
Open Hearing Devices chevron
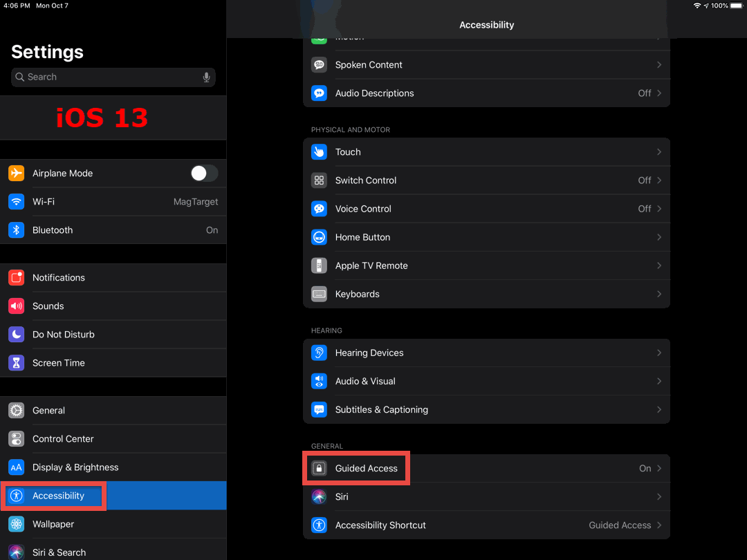click(x=659, y=353)
